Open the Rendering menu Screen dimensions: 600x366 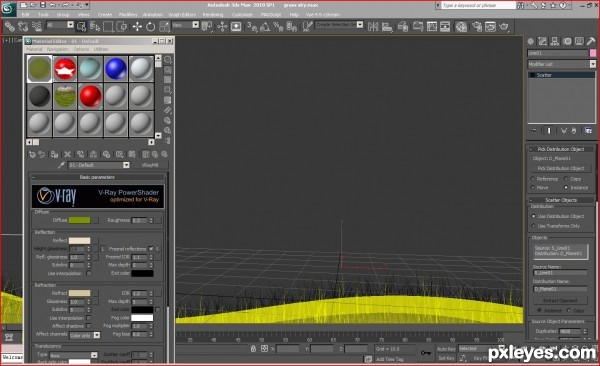point(213,15)
